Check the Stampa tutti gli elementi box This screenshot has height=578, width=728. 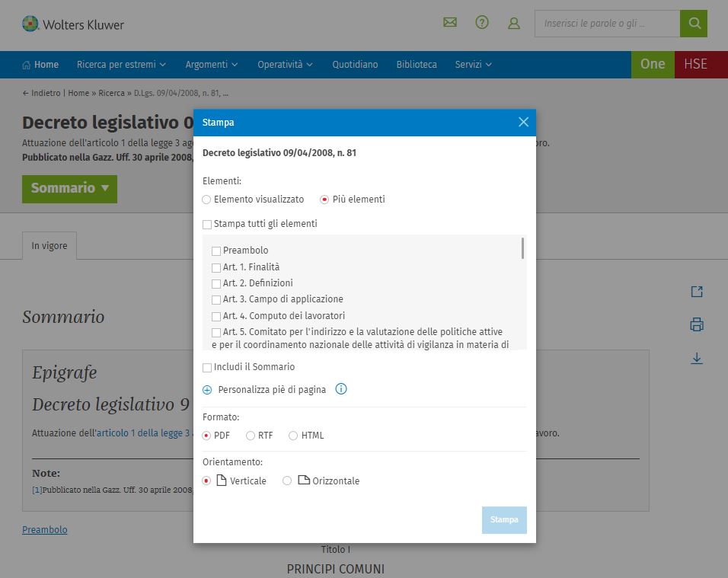click(207, 225)
